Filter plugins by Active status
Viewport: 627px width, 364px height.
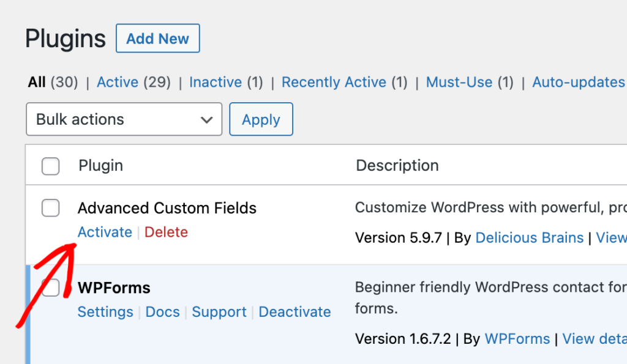(117, 82)
